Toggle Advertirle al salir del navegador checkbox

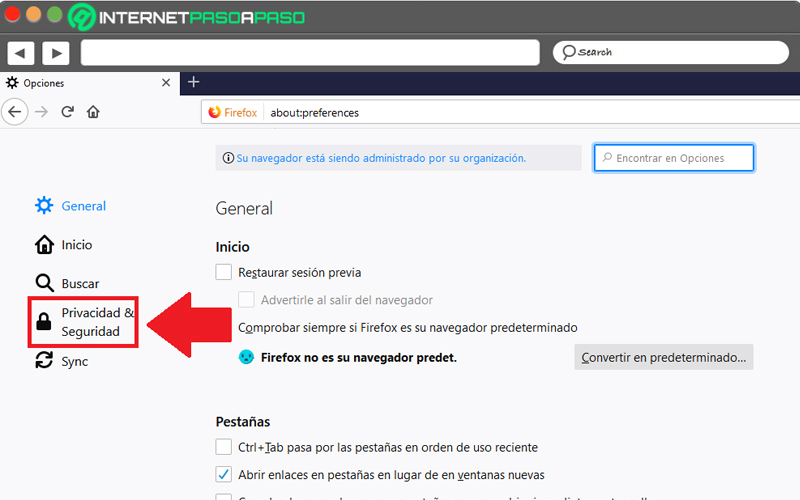click(246, 299)
